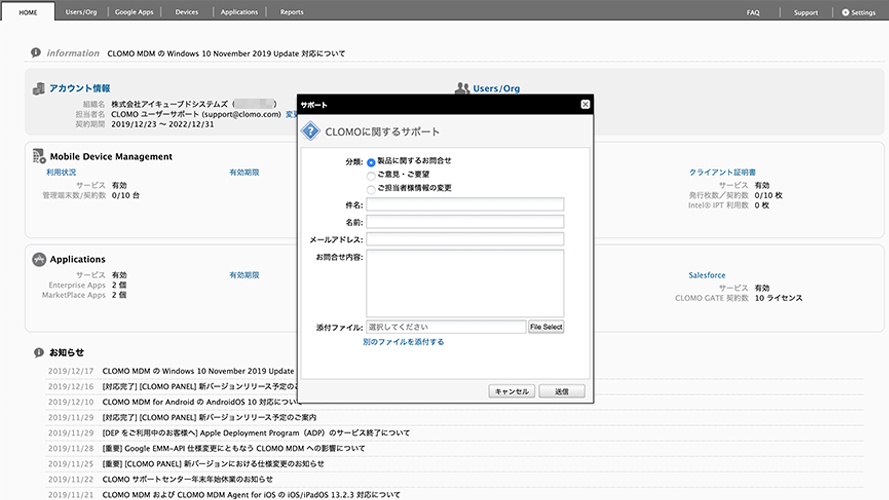Open 有効期限 link under Applications
This screenshot has height=500, width=889.
click(x=244, y=275)
